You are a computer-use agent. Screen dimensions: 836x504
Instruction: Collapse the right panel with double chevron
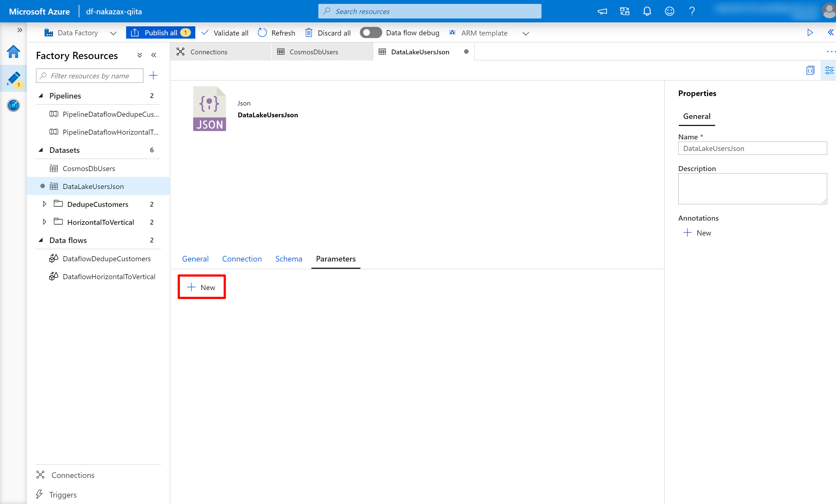[830, 32]
